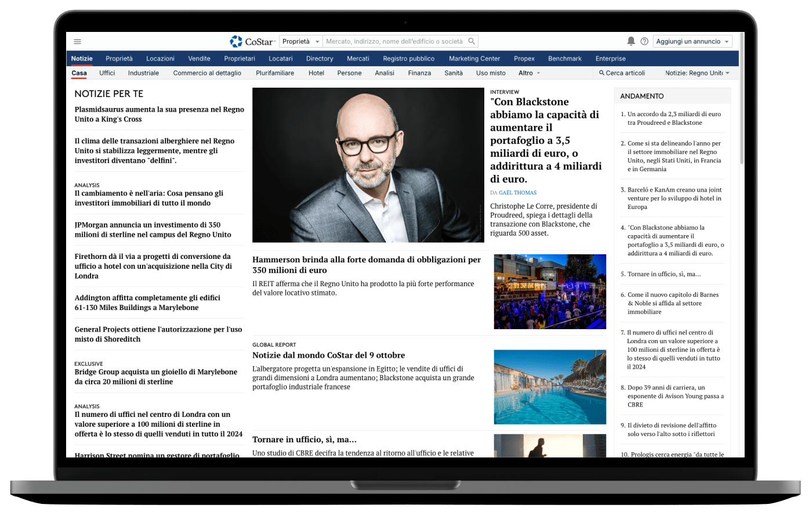Go to the Locazioni main tab

click(x=160, y=59)
